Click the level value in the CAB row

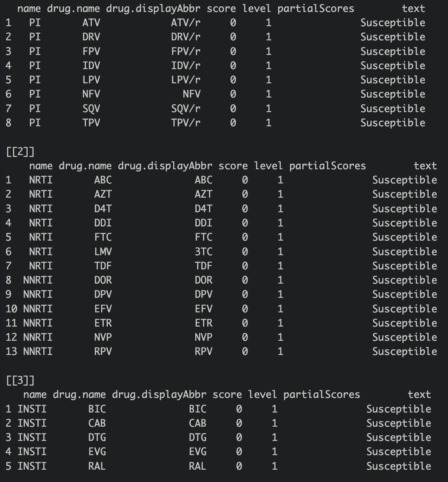[x=274, y=423]
